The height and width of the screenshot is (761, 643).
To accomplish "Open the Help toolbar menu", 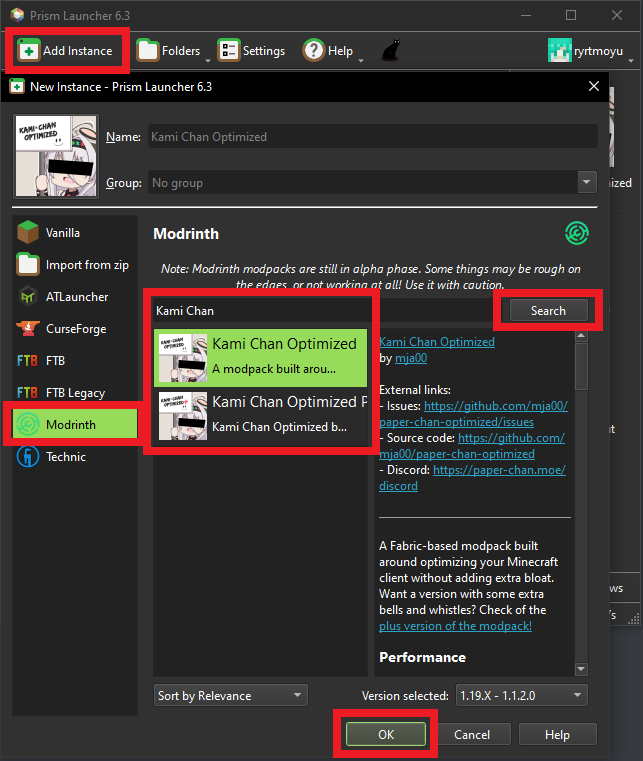I will pyautogui.click(x=333, y=50).
